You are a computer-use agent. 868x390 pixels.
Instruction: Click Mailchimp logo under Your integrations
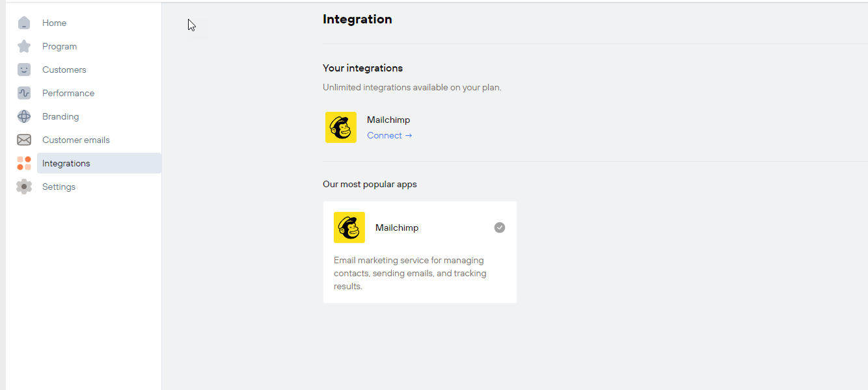[x=341, y=127]
